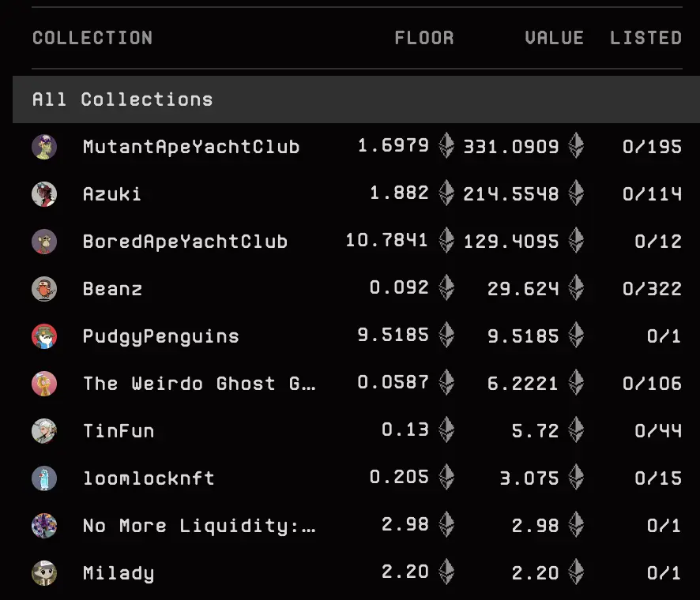Open the No More Liquidity:… collection name

pyautogui.click(x=200, y=526)
